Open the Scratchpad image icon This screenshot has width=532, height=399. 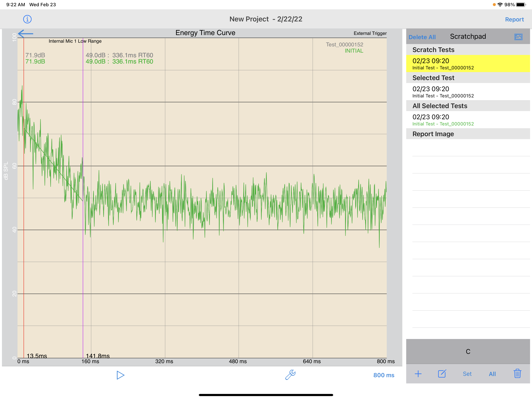pyautogui.click(x=518, y=37)
